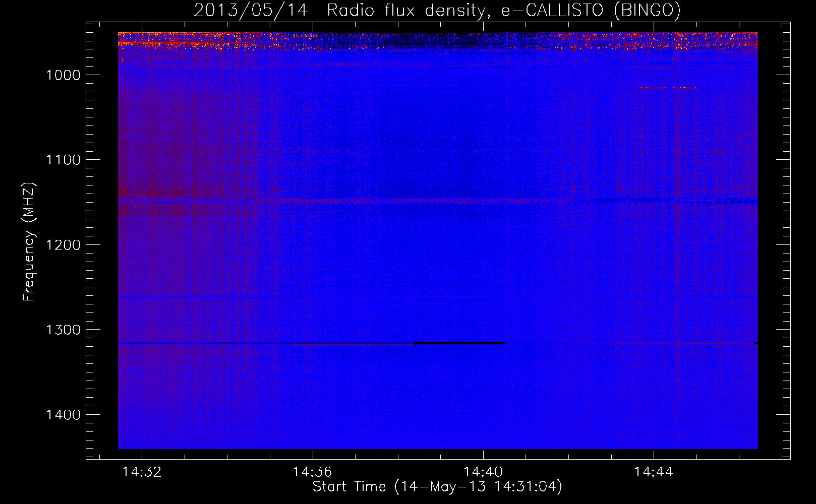Screen dimensions: 816x504
Task: Click the 14:32 time tick label
Action: click(142, 472)
